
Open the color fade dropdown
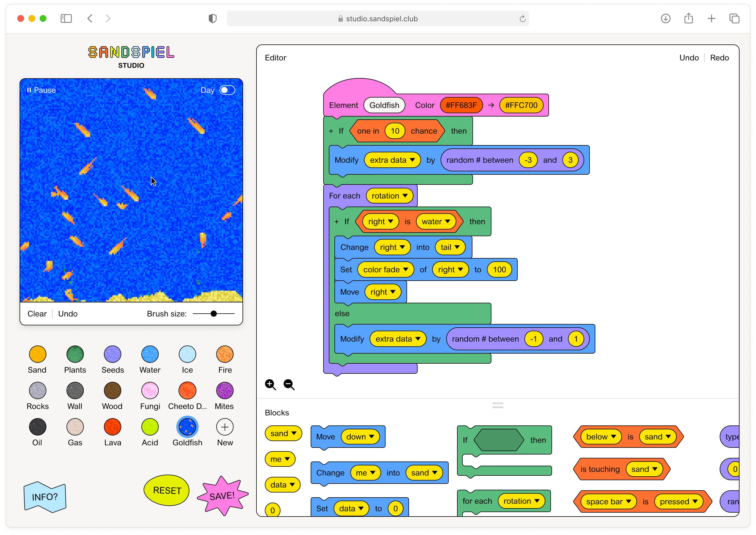tap(386, 270)
